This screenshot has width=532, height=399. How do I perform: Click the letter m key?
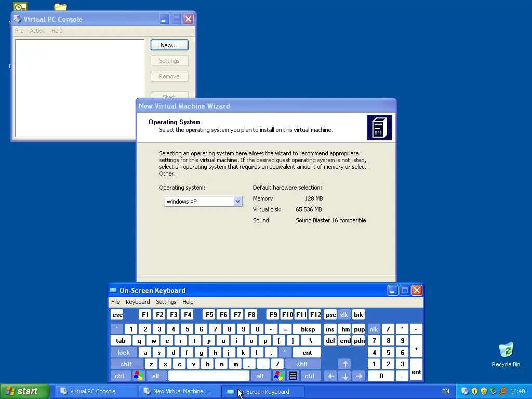pyautogui.click(x=235, y=364)
